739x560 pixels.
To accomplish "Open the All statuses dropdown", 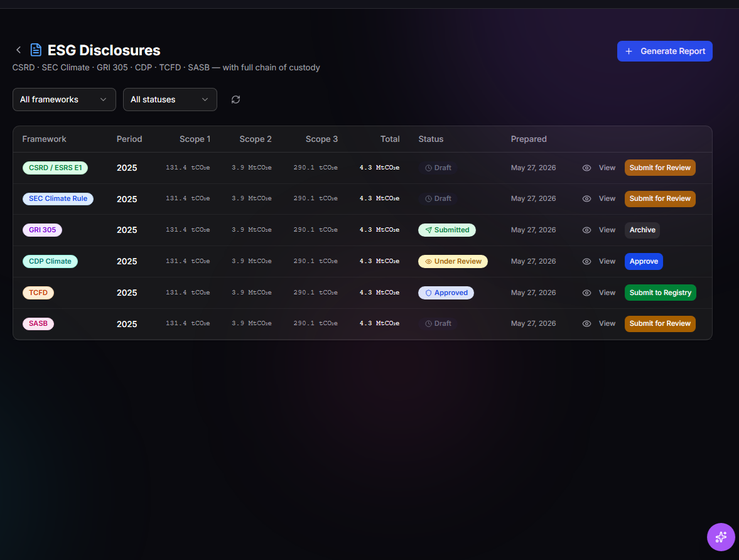I will click(x=170, y=99).
